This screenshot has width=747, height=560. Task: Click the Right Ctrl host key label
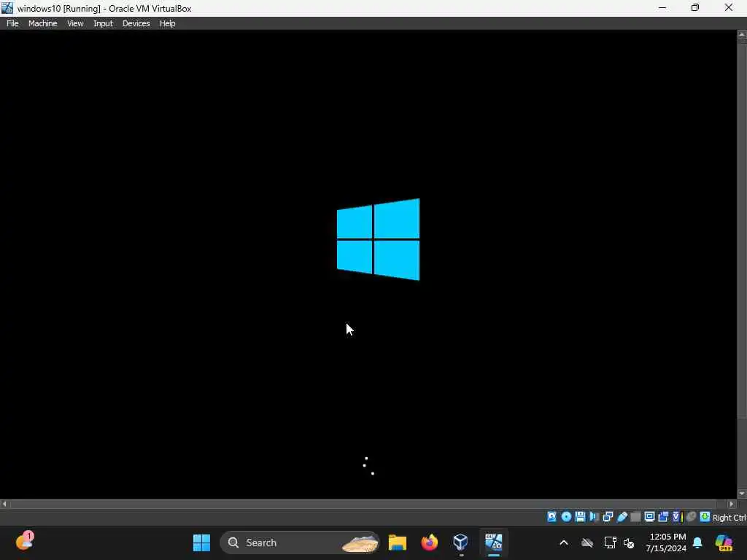tap(729, 518)
